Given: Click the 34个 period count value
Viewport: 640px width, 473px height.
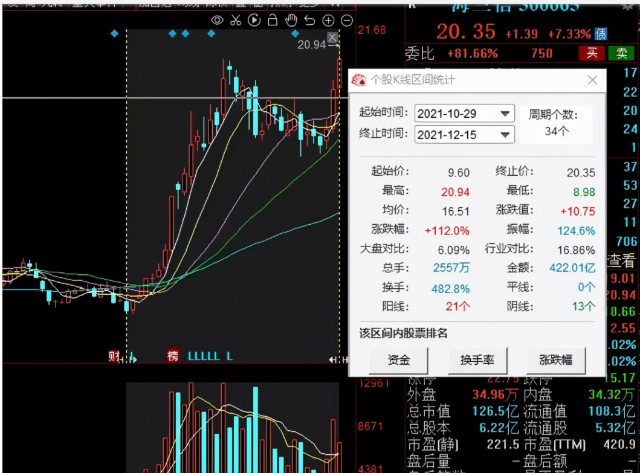Looking at the screenshot, I should click(x=557, y=131).
